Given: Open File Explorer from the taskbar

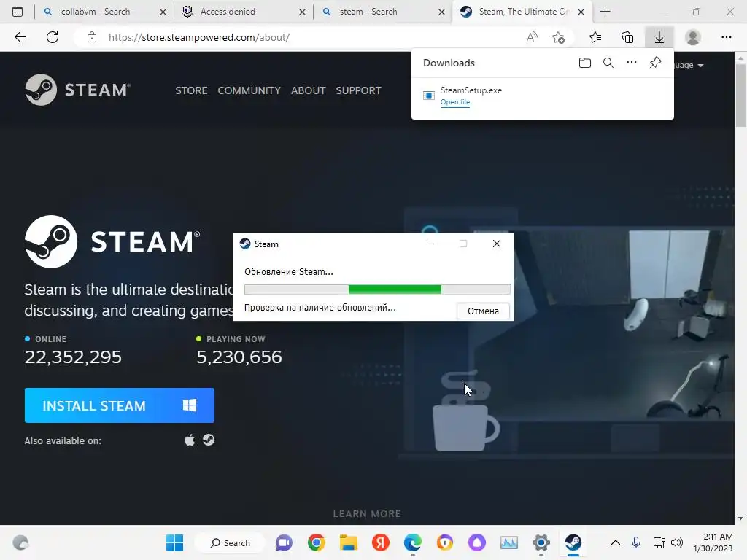Looking at the screenshot, I should coord(348,542).
